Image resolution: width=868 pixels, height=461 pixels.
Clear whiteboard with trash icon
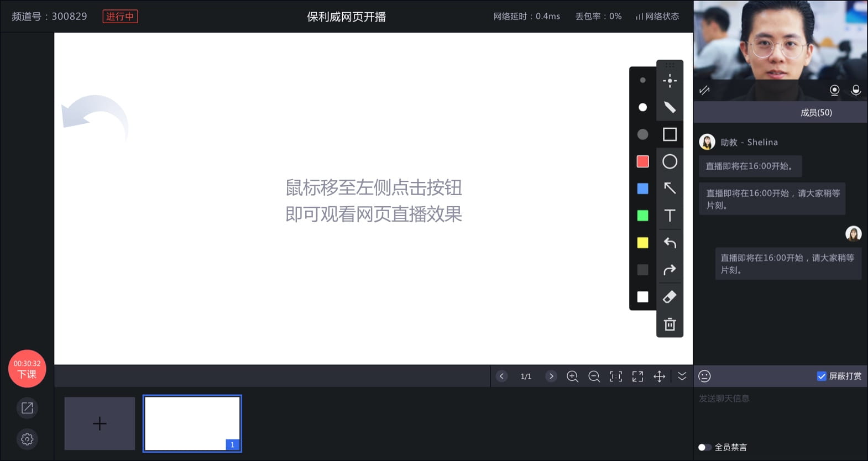(670, 324)
